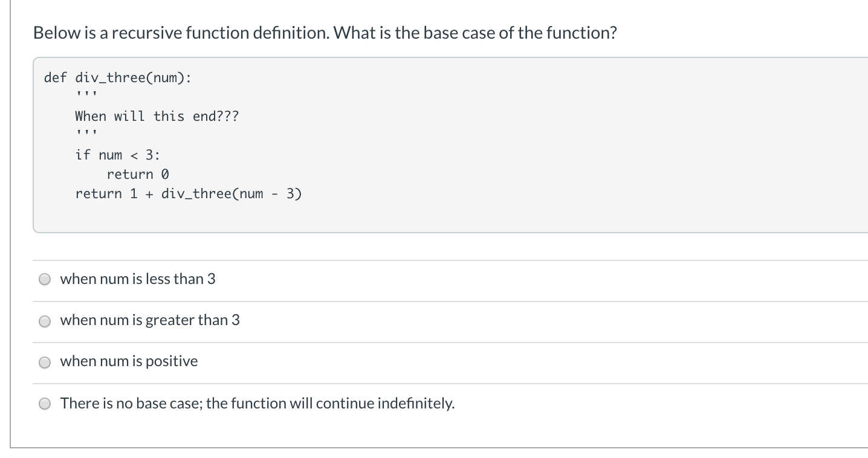The width and height of the screenshot is (868, 458).
Task: Click the answer label "when num is positive"
Action: (x=129, y=361)
